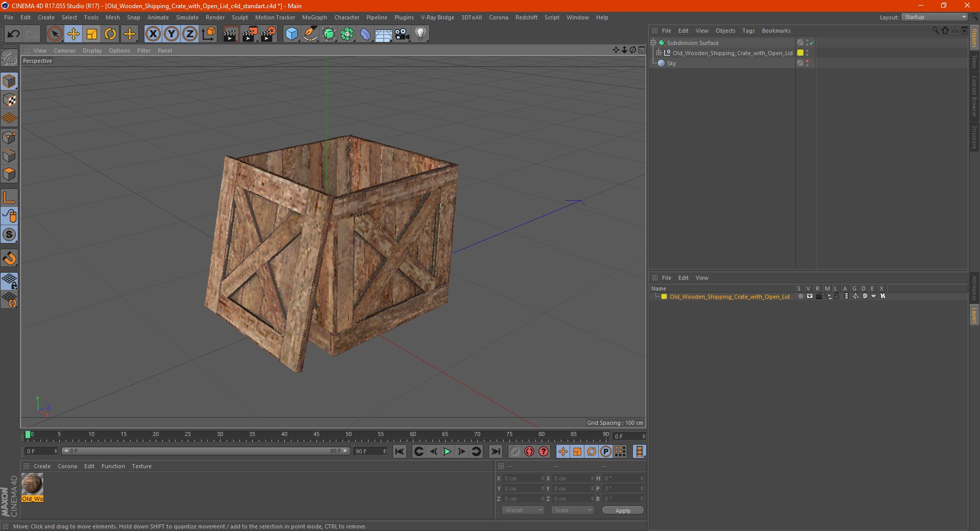This screenshot has height=531, width=980.
Task: Toggle Enable Snap S icon
Action: (x=9, y=234)
